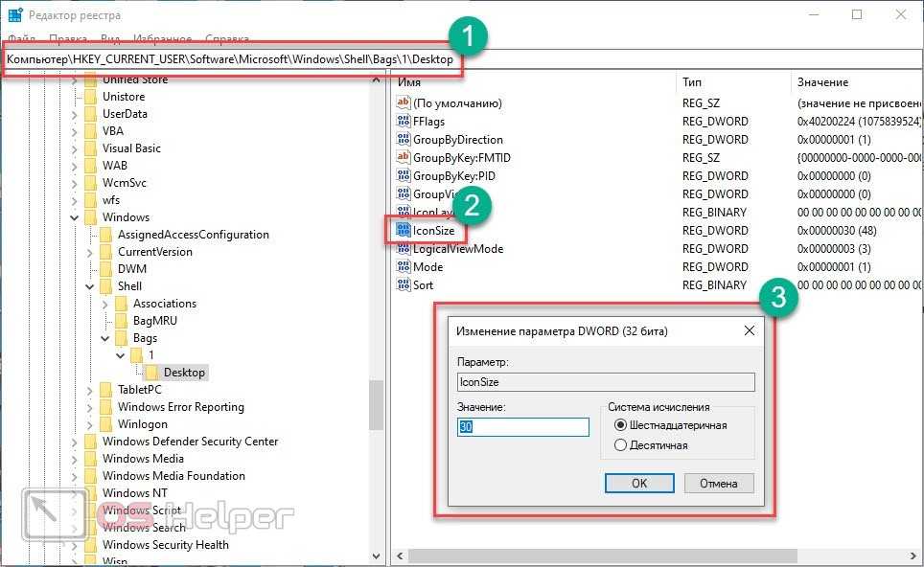
Task: Click the Visual Basic folder icon
Action: pyautogui.click(x=91, y=148)
